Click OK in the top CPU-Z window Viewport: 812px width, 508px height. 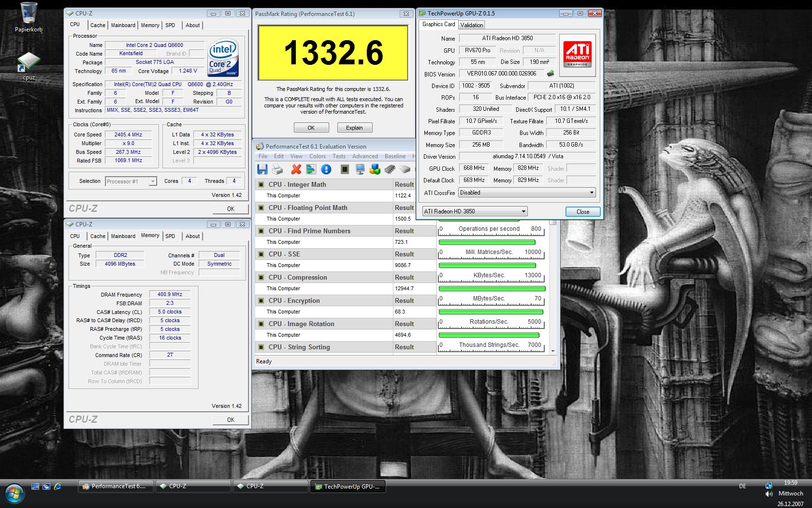[231, 209]
